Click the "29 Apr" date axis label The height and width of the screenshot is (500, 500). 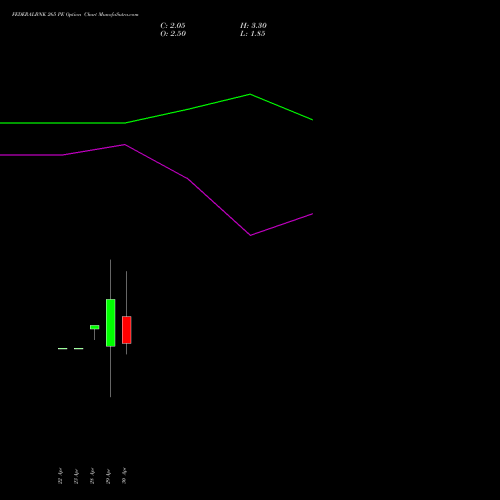coord(108,476)
